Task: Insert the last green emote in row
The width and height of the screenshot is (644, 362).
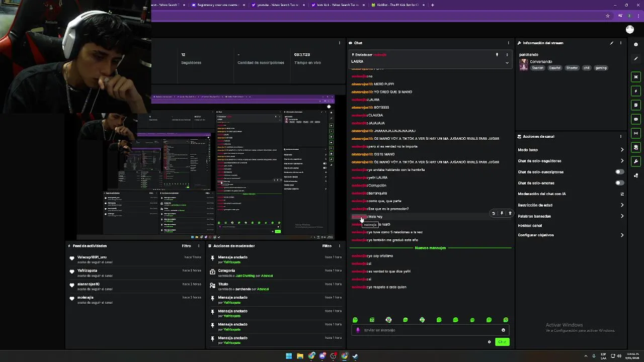Action: point(506,320)
